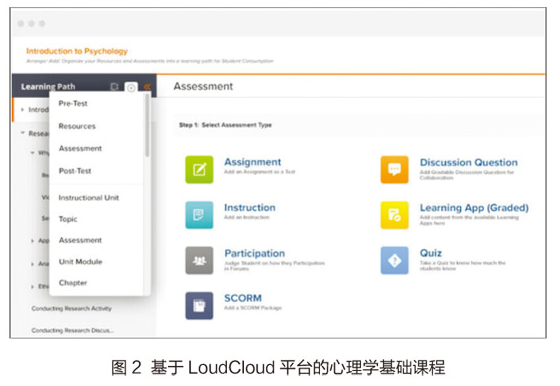The width and height of the screenshot is (560, 386).
Task: Click the Step 1: Select Assessment Type text
Action: (x=225, y=125)
